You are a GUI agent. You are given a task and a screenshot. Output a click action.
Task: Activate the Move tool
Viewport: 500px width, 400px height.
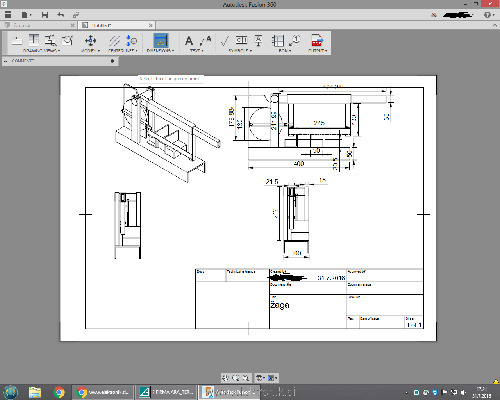click(x=90, y=41)
